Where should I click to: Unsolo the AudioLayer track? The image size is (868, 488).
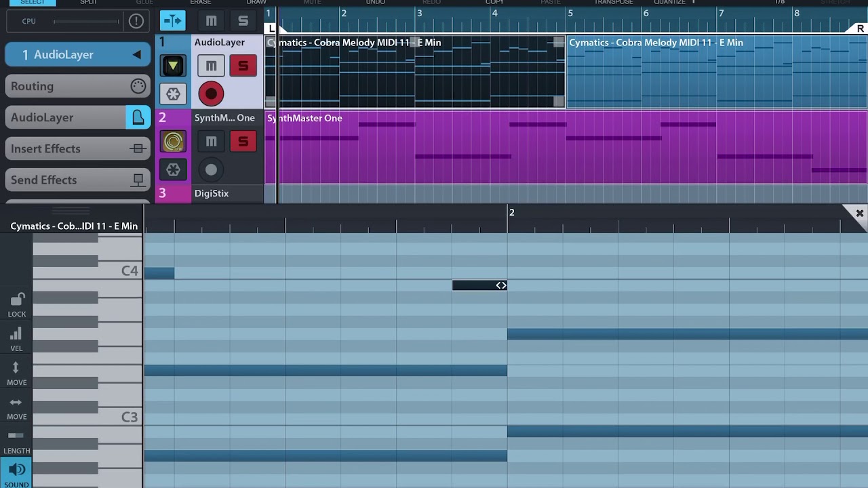243,66
